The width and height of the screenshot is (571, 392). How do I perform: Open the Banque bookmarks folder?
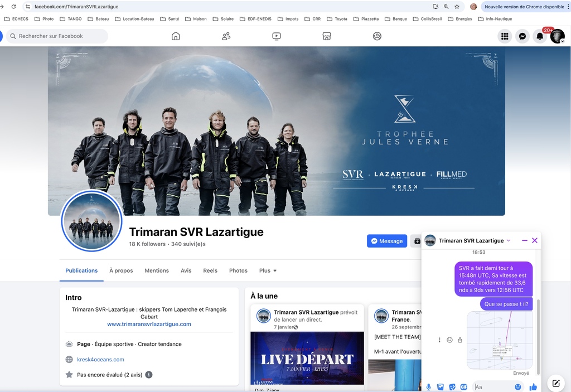[396, 19]
